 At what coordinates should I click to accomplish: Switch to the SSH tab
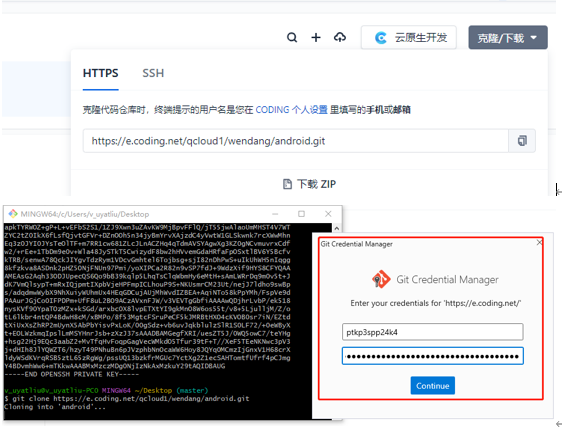click(153, 73)
